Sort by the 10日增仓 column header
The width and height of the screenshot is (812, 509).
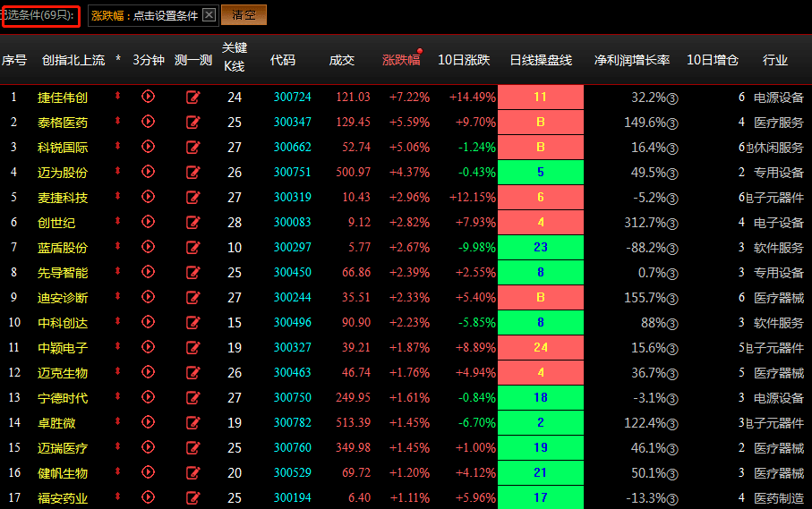pos(712,60)
